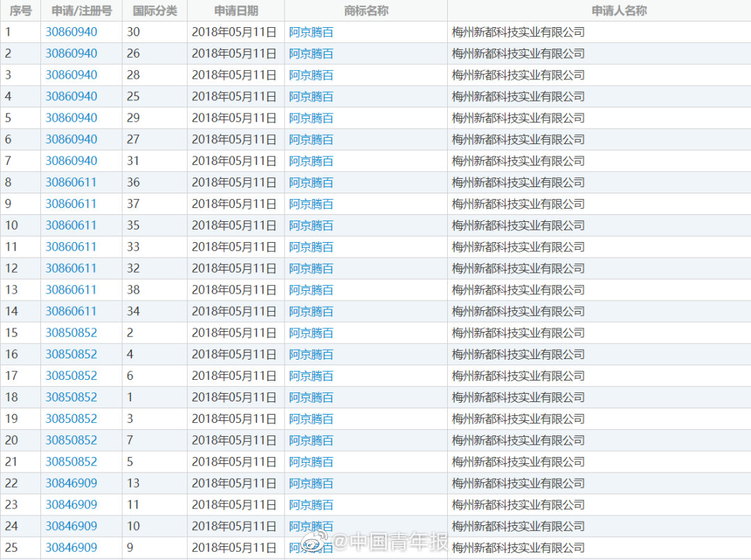Click the Weibo watermark logo icon
The height and width of the screenshot is (560, 751).
click(x=316, y=542)
